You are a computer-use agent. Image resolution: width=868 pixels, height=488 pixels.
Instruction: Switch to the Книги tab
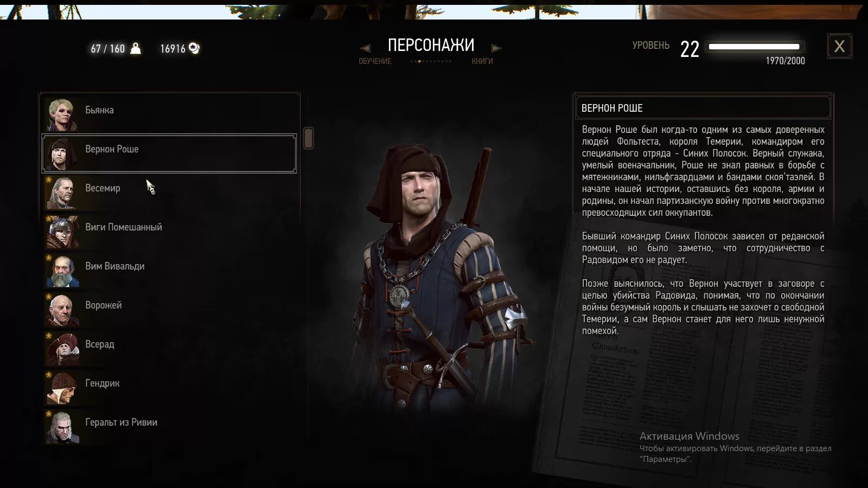[x=482, y=61]
